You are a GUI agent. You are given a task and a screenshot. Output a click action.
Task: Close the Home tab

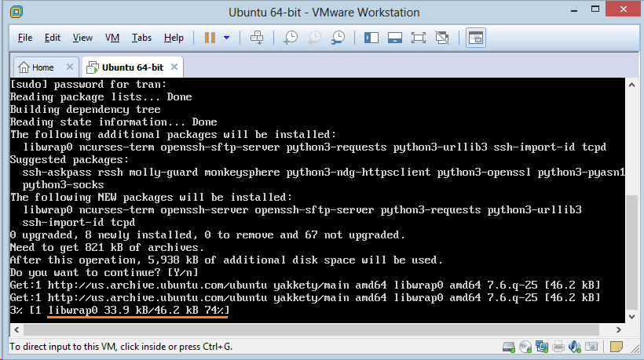coord(70,67)
